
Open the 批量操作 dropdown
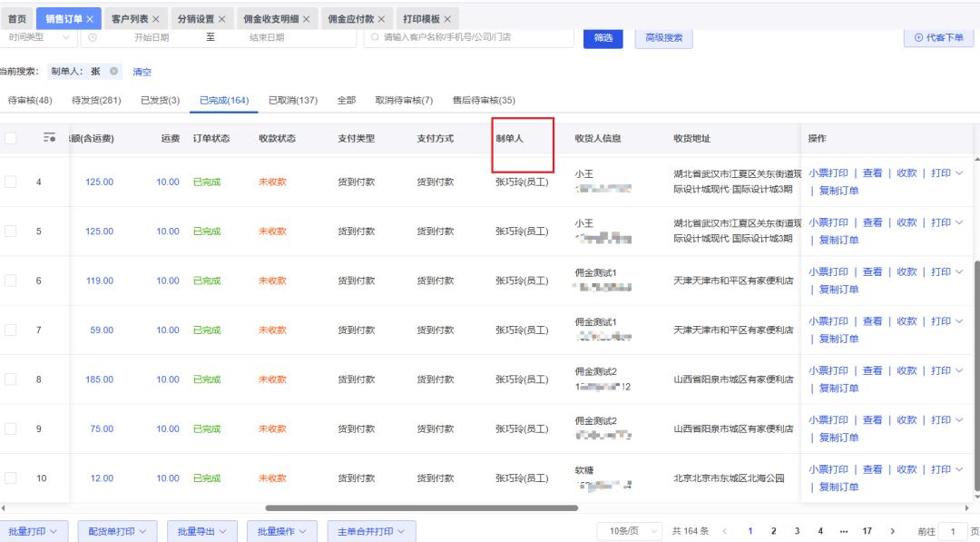(282, 531)
